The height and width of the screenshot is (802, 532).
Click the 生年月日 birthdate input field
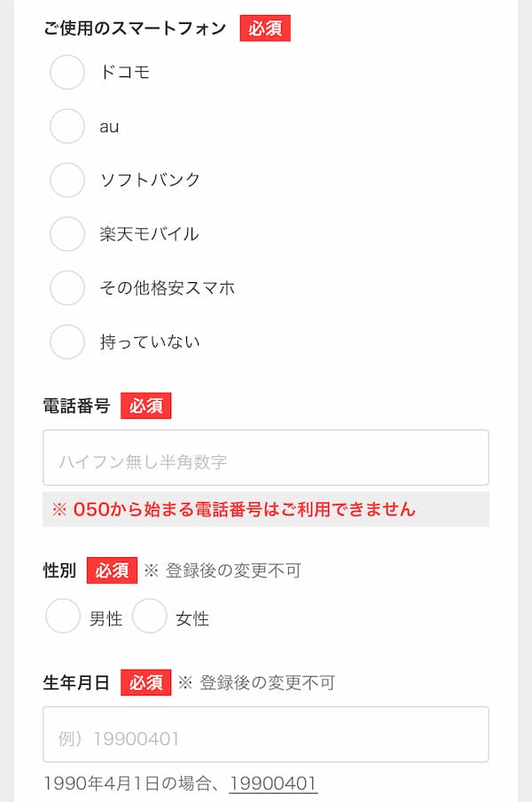(266, 735)
